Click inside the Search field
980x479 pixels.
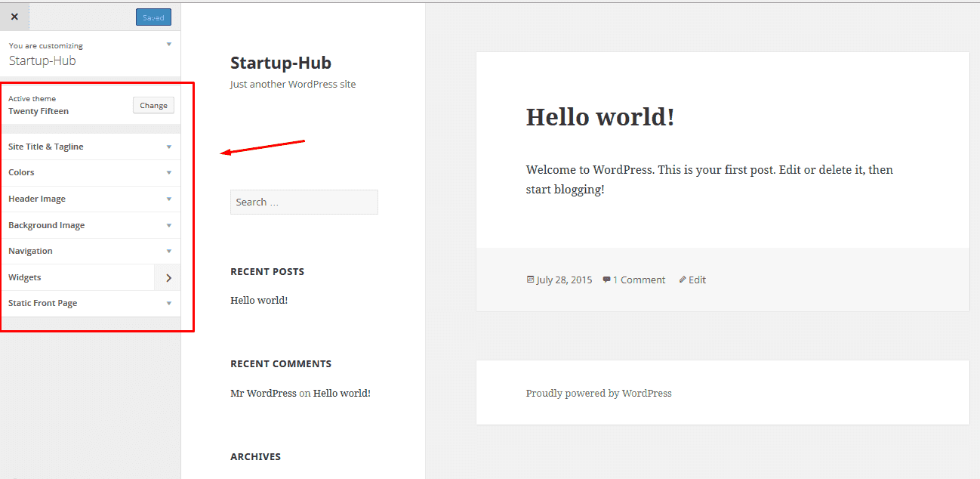(304, 202)
